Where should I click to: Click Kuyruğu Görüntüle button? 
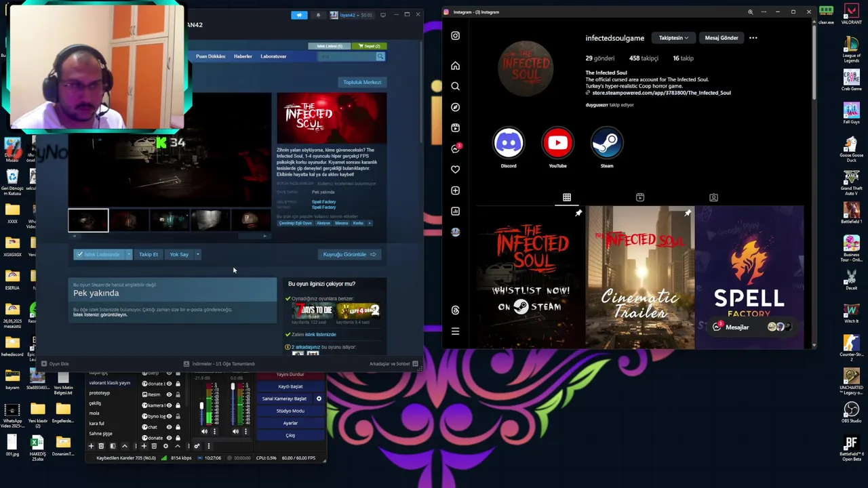[349, 254]
